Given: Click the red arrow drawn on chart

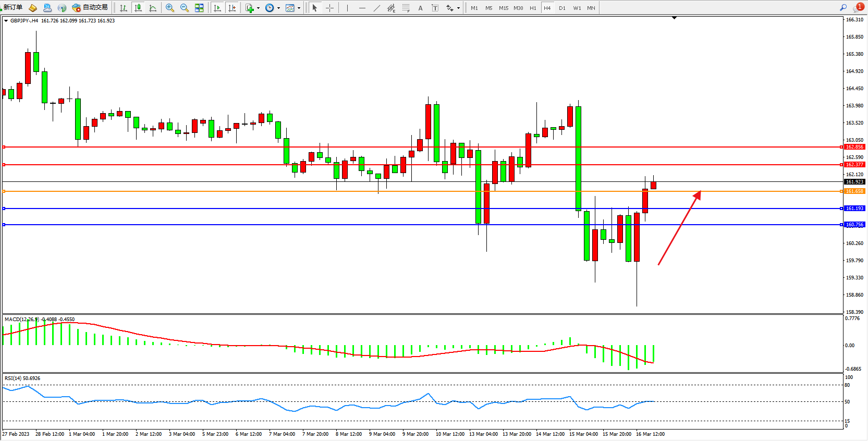Looking at the screenshot, I should click(679, 228).
